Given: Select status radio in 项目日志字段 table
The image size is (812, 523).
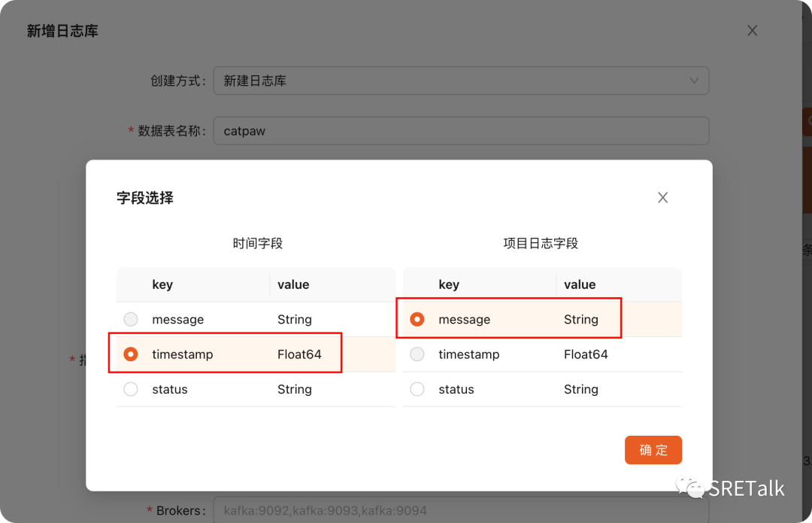Looking at the screenshot, I should [x=417, y=389].
